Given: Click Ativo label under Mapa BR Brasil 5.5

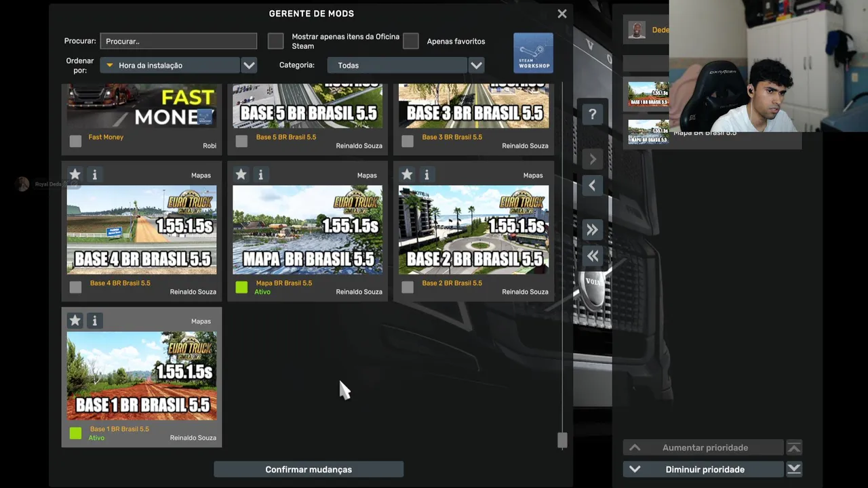Looking at the screenshot, I should point(262,292).
